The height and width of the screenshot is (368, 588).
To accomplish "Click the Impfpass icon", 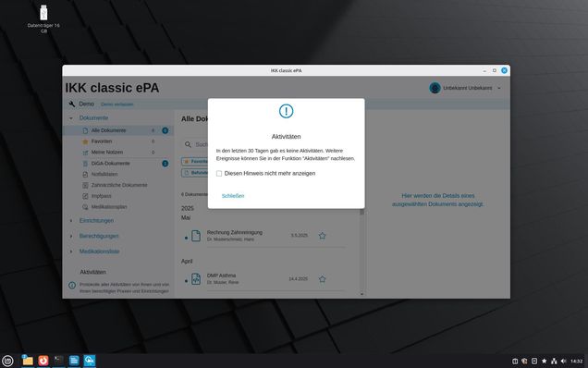I will (85, 196).
